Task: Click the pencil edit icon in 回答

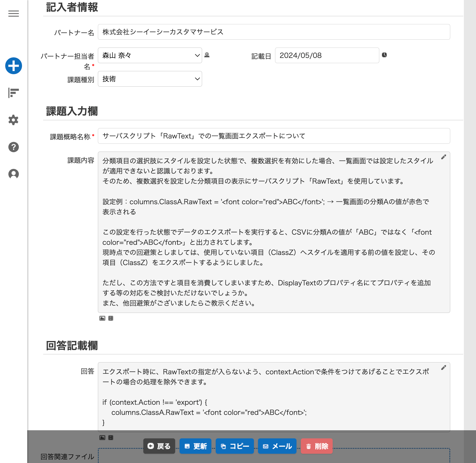Action: point(444,368)
